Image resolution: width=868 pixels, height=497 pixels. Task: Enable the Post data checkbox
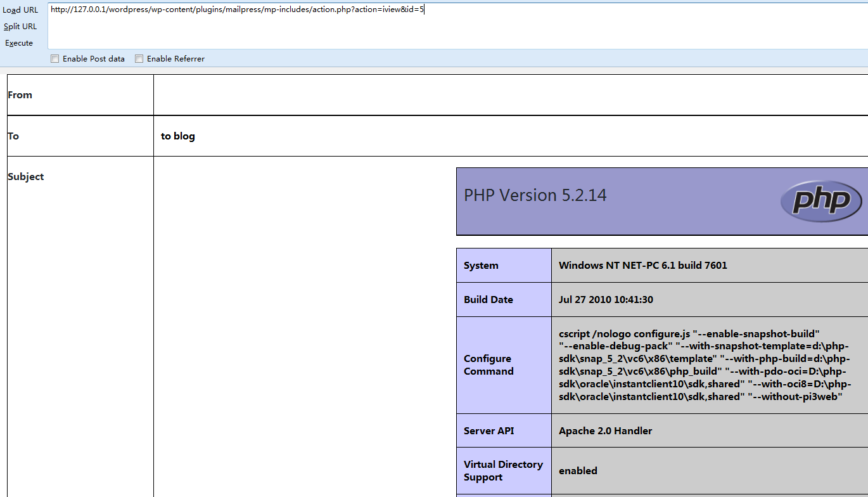click(55, 59)
